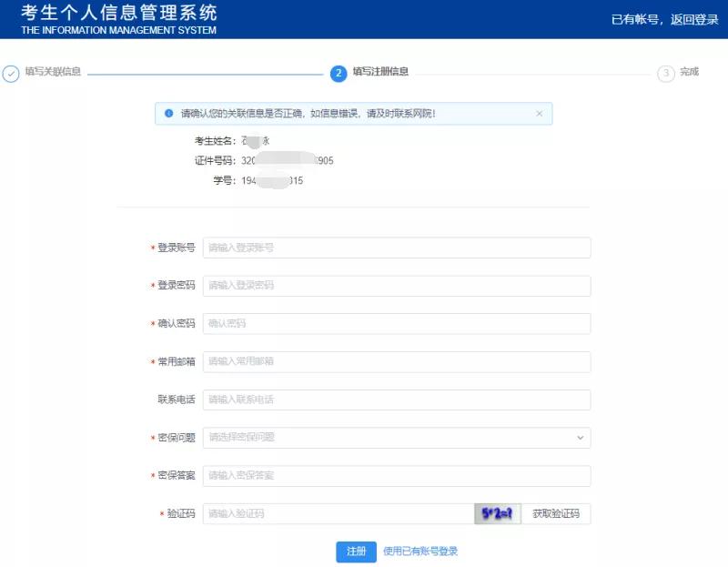Dismiss the notice banner with the × icon
Screen dimensions: 728x567
pyautogui.click(x=538, y=113)
